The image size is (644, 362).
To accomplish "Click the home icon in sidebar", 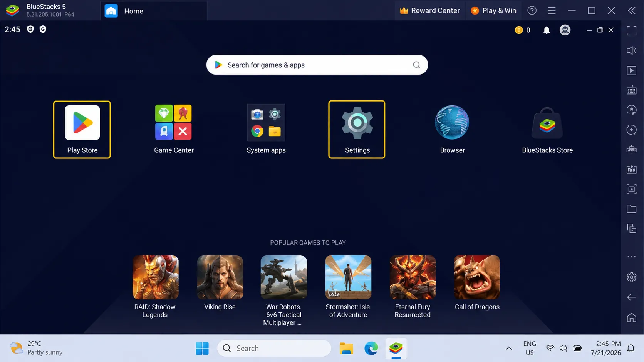I will (x=631, y=317).
